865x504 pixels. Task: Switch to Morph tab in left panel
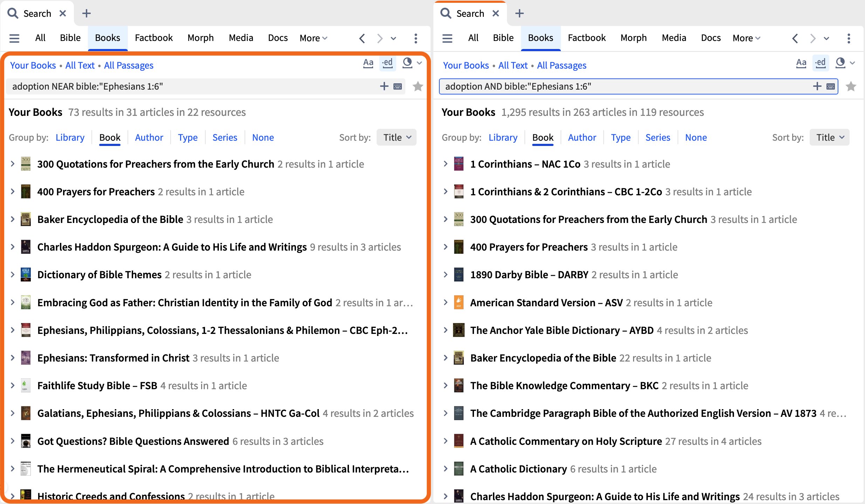pyautogui.click(x=200, y=38)
